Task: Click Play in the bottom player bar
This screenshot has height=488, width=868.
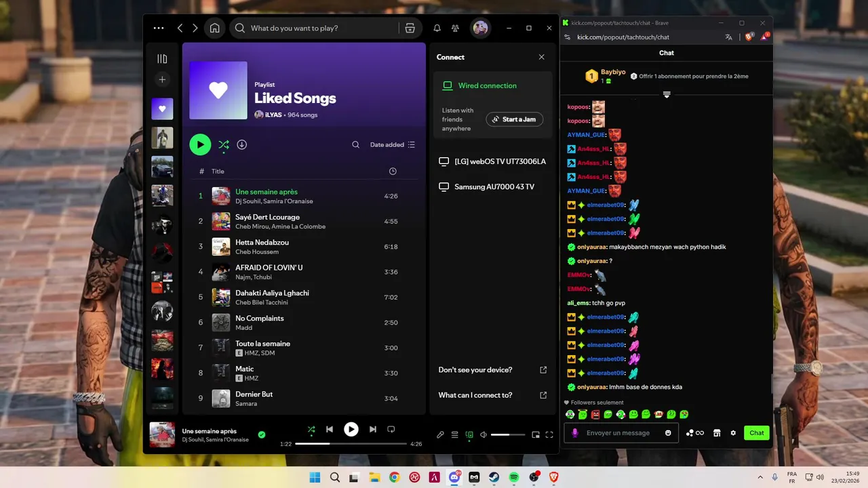Action: click(x=351, y=429)
